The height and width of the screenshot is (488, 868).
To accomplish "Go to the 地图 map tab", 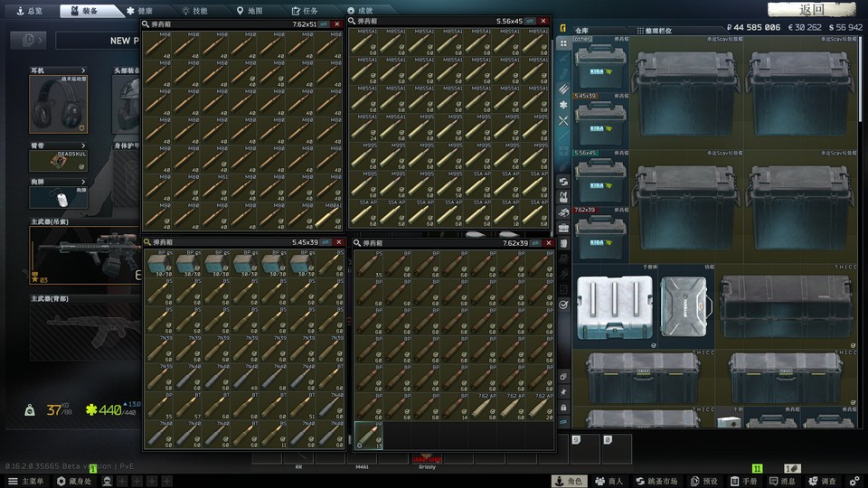I will (250, 11).
